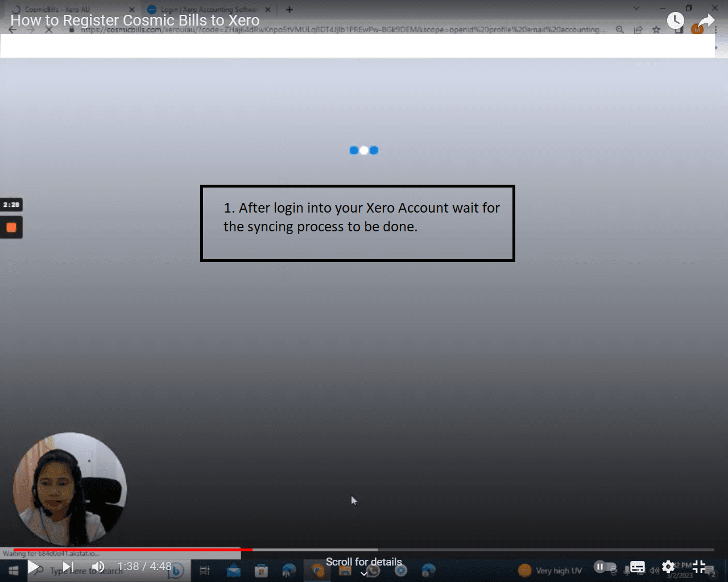Bookmark the page with the star icon
The width and height of the screenshot is (728, 582).
coord(656,30)
